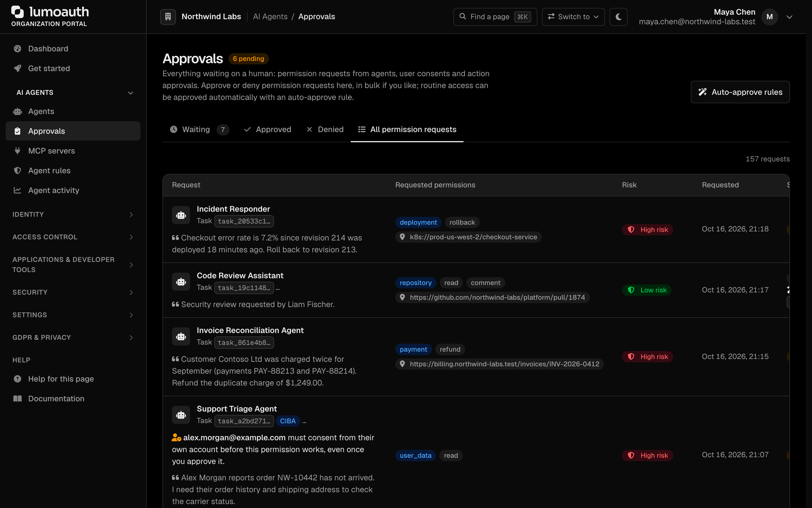Open Documentation from the sidebar
812x508 pixels.
73,398
